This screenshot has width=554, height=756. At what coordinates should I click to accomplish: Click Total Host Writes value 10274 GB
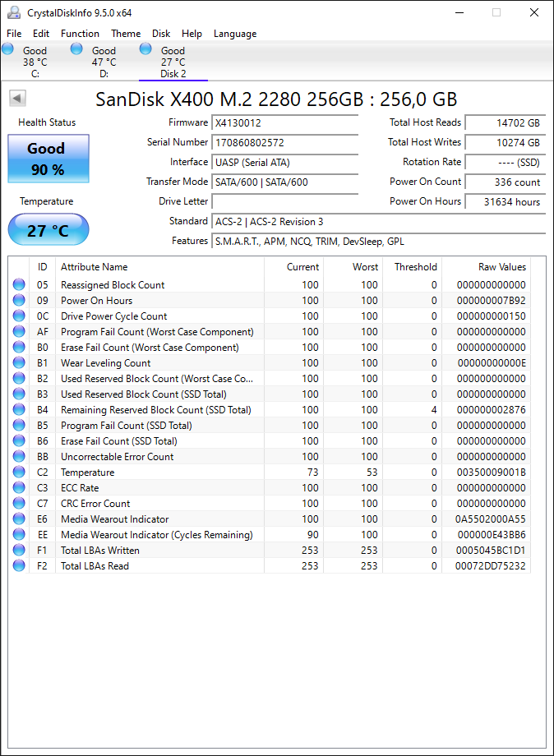pos(506,142)
